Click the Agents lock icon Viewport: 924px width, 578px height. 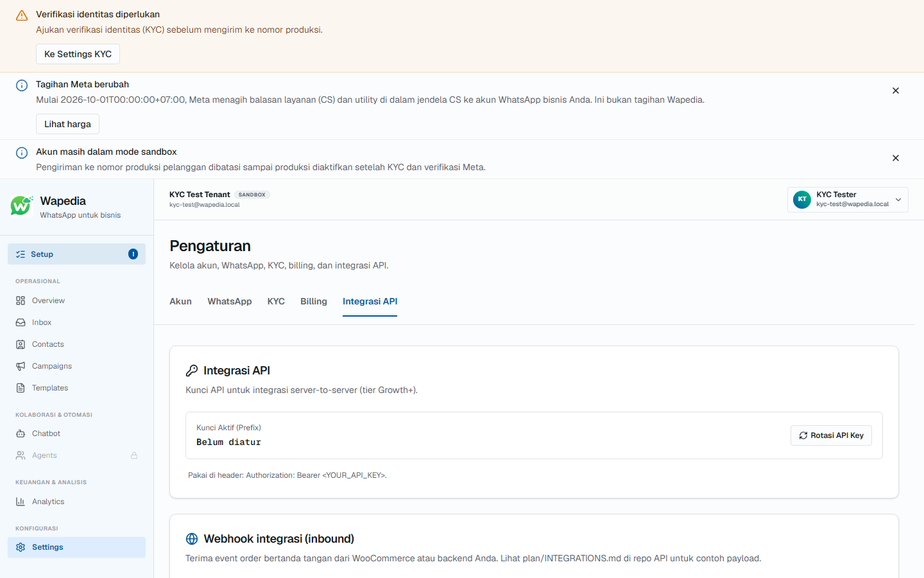click(x=134, y=455)
